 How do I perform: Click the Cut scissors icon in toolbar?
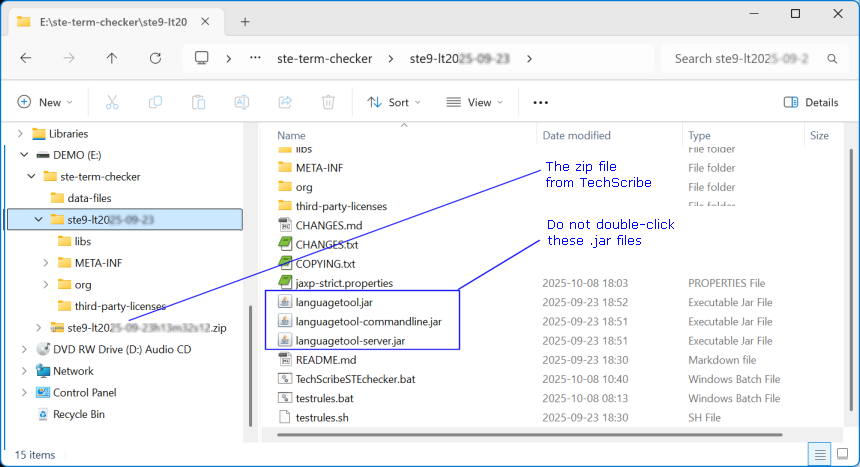tap(112, 102)
